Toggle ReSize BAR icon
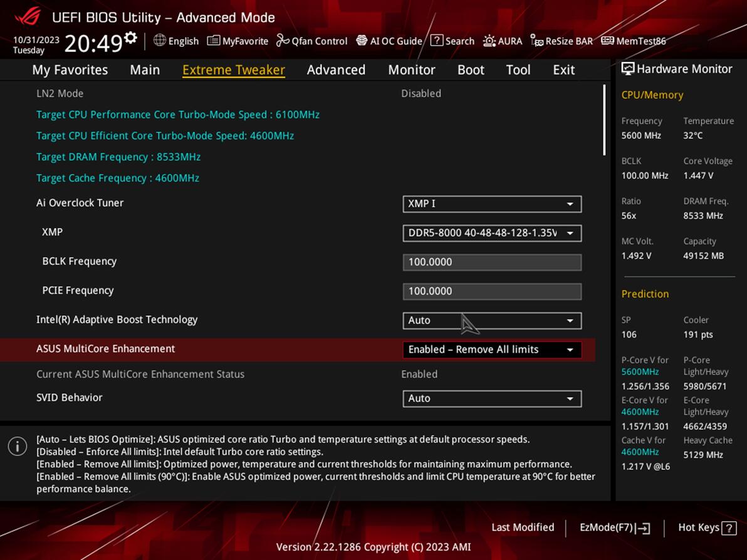Image resolution: width=747 pixels, height=560 pixels. [x=536, y=41]
